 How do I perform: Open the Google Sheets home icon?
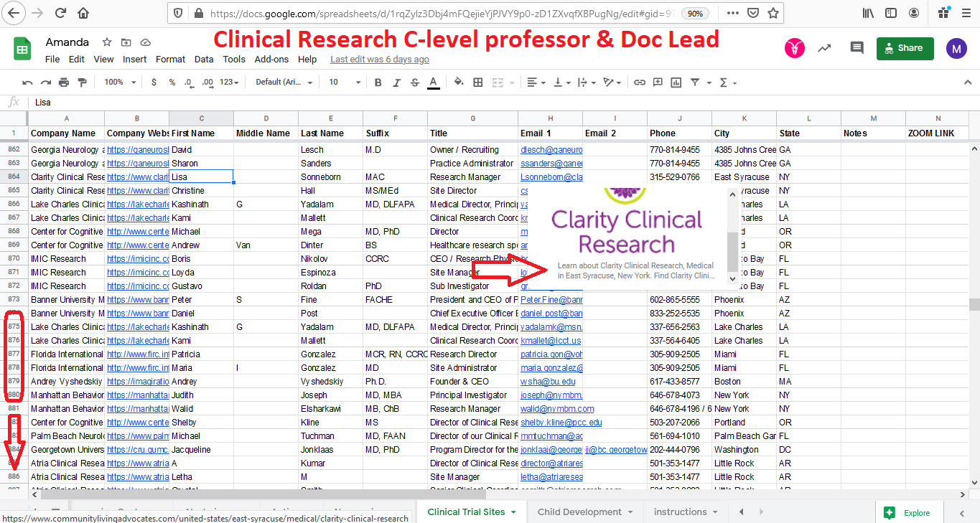click(x=22, y=49)
